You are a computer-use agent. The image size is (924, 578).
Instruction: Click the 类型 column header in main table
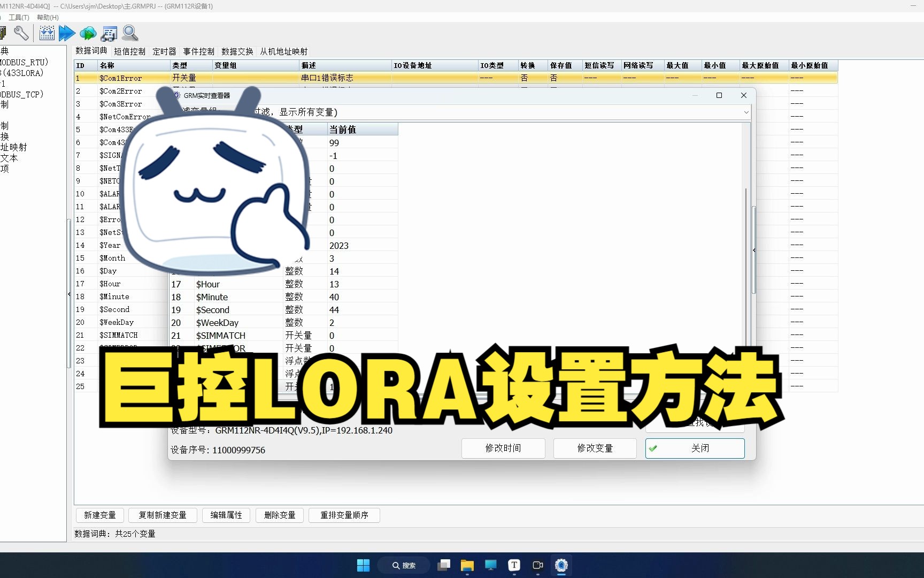[191, 65]
